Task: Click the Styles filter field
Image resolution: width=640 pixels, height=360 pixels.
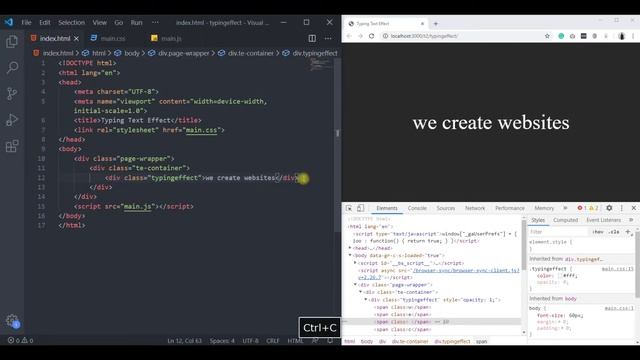Action: pos(558,232)
